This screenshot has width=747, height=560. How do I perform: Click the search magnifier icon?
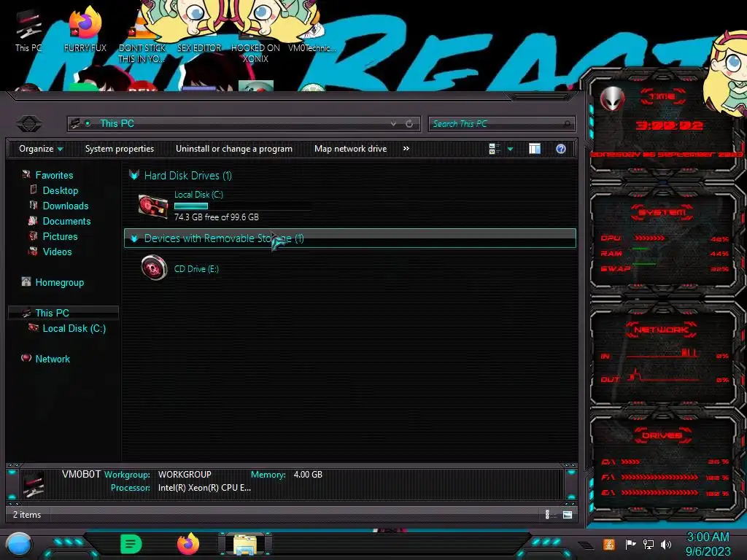pyautogui.click(x=567, y=124)
